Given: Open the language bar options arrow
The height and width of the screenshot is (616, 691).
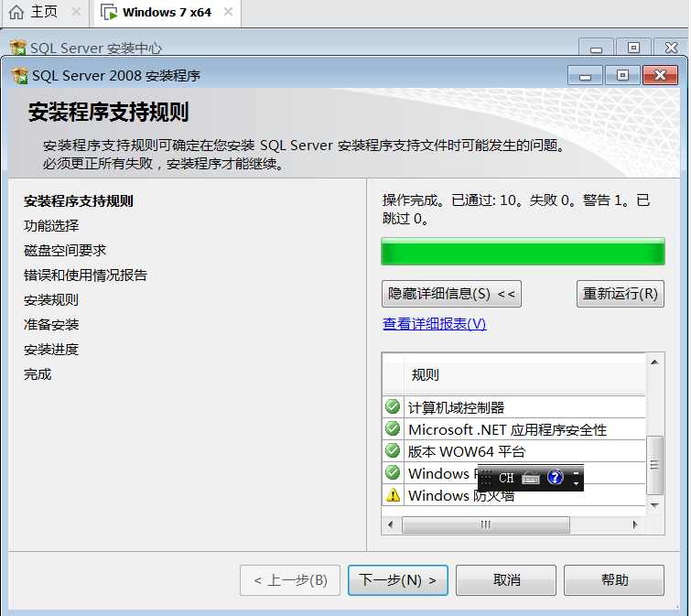Looking at the screenshot, I should 576,484.
